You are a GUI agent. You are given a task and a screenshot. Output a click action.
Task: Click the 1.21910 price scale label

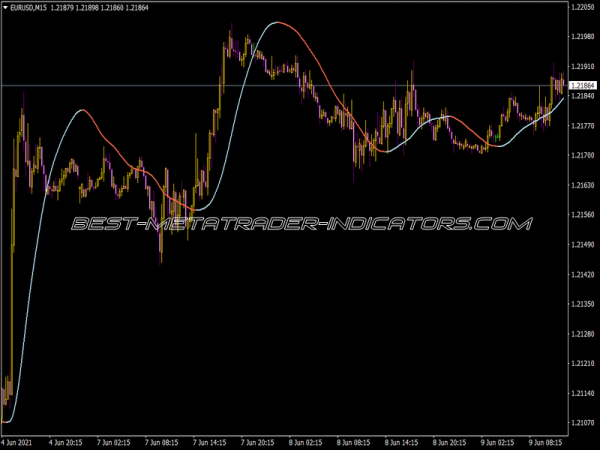[x=582, y=68]
